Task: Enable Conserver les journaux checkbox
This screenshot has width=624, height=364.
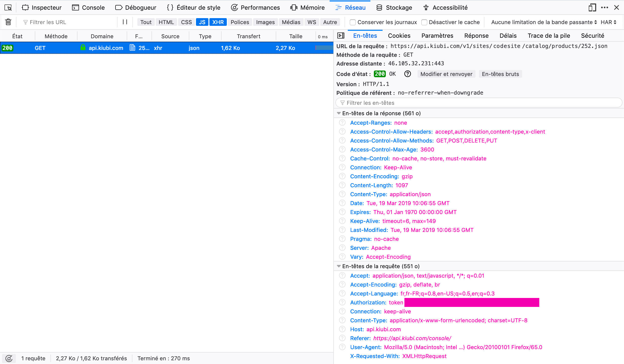Action: coord(353,22)
